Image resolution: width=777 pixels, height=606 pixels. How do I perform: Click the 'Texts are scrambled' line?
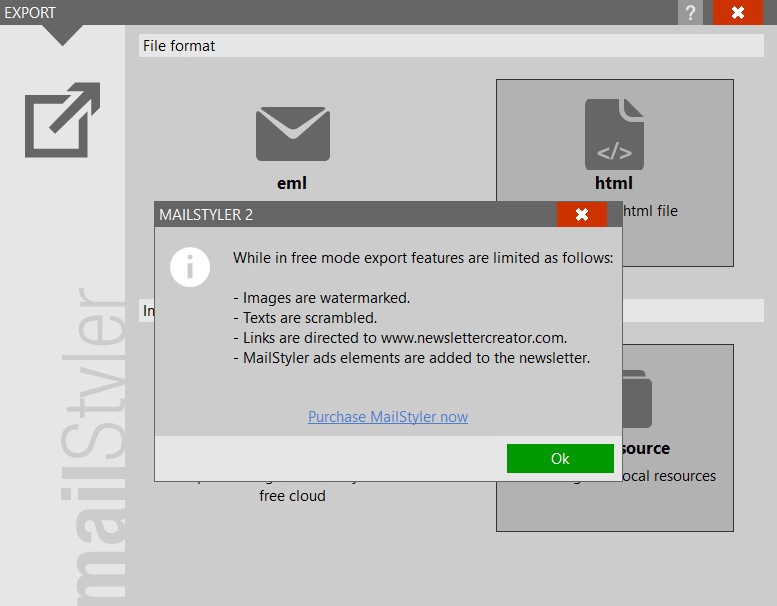pyautogui.click(x=305, y=318)
